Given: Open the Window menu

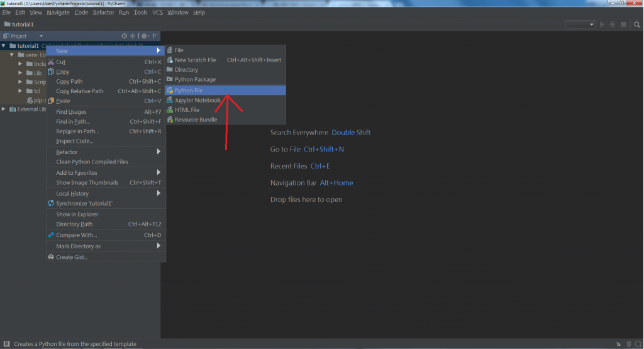Looking at the screenshot, I should [x=177, y=13].
